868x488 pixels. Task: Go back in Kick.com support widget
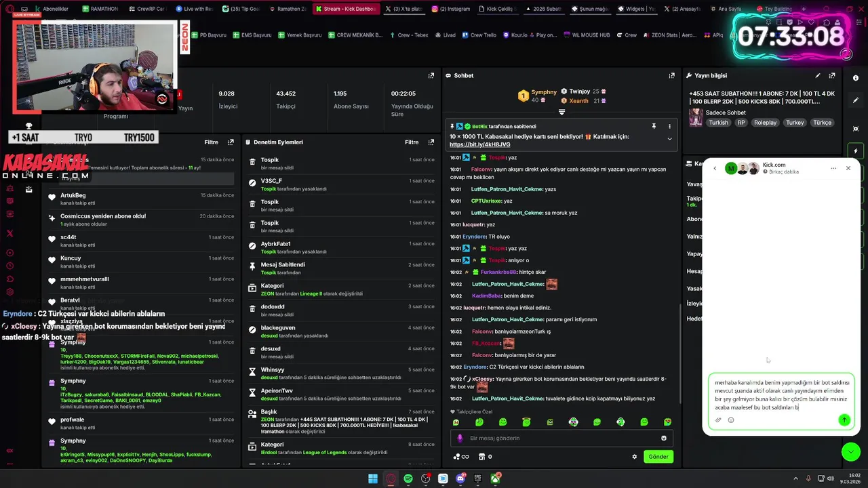coord(715,169)
